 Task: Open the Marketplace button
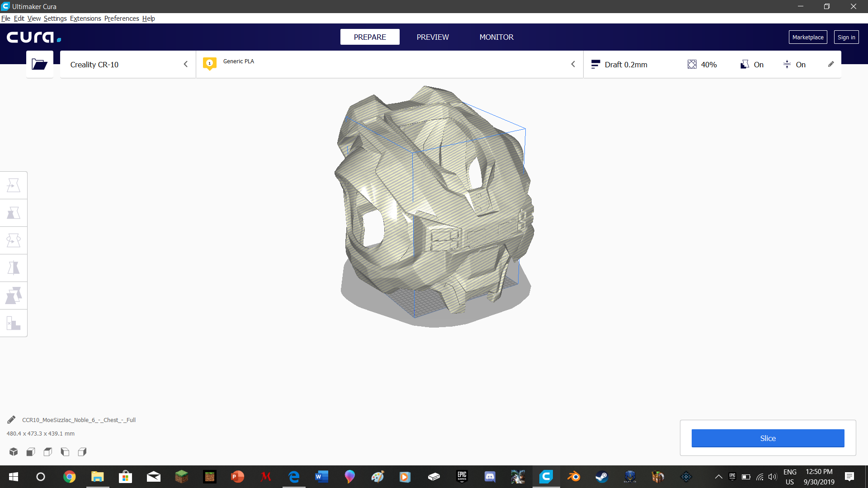tap(808, 37)
